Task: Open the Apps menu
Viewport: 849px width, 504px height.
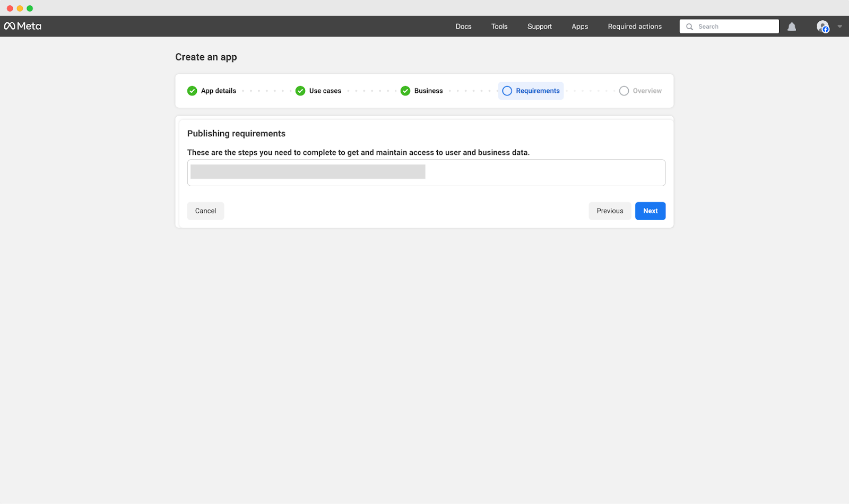Action: click(x=579, y=26)
